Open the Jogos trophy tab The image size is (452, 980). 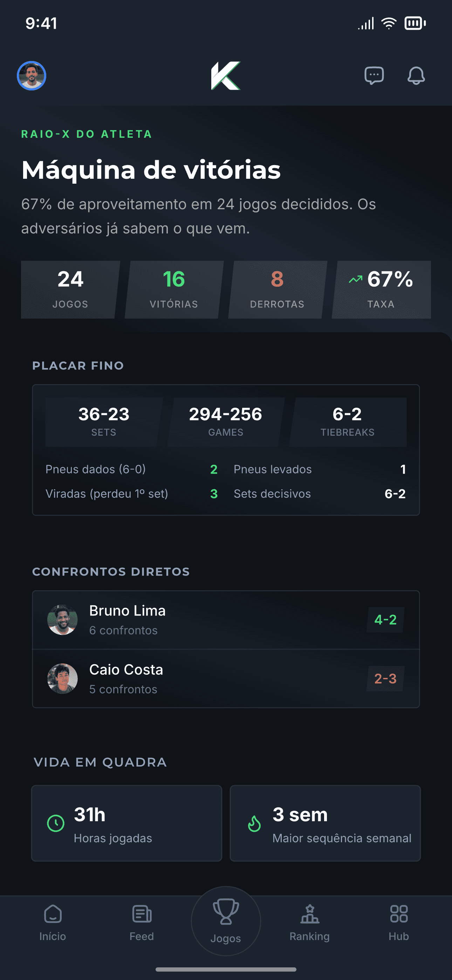(226, 921)
